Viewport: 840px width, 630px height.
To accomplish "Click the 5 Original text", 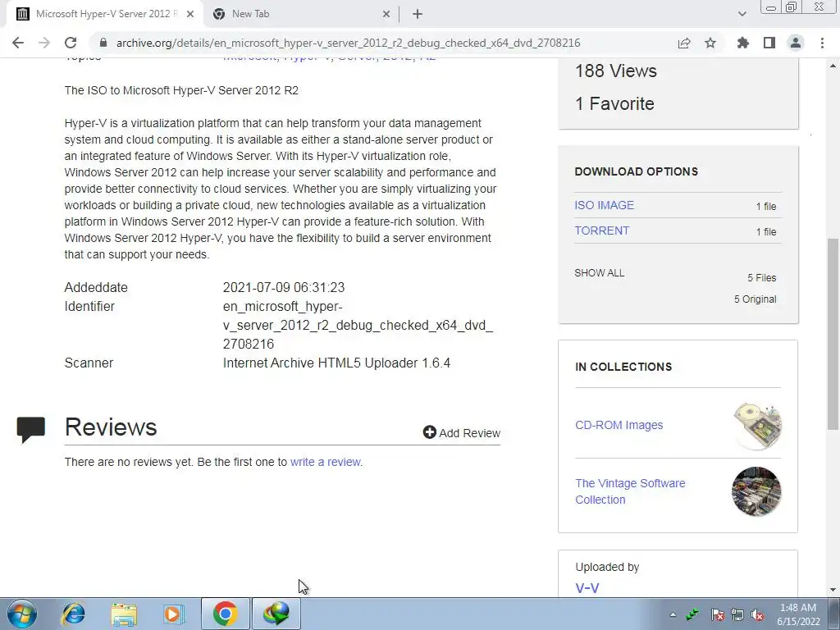I will tap(755, 299).
